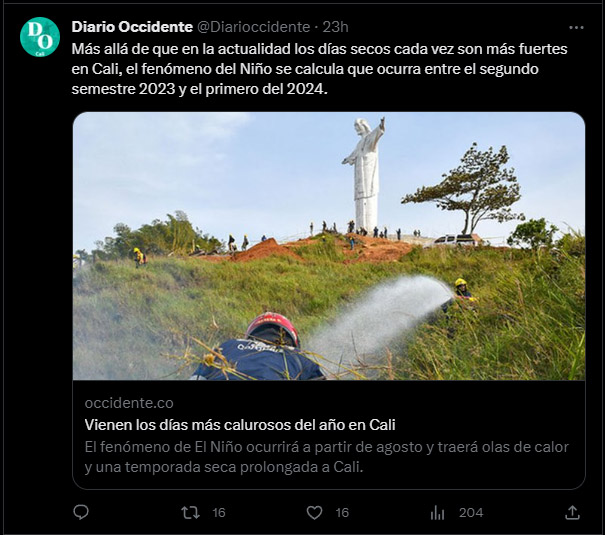Open the headline Vienen los días más calurosos
Screen dimensions: 605x535
click(x=240, y=425)
